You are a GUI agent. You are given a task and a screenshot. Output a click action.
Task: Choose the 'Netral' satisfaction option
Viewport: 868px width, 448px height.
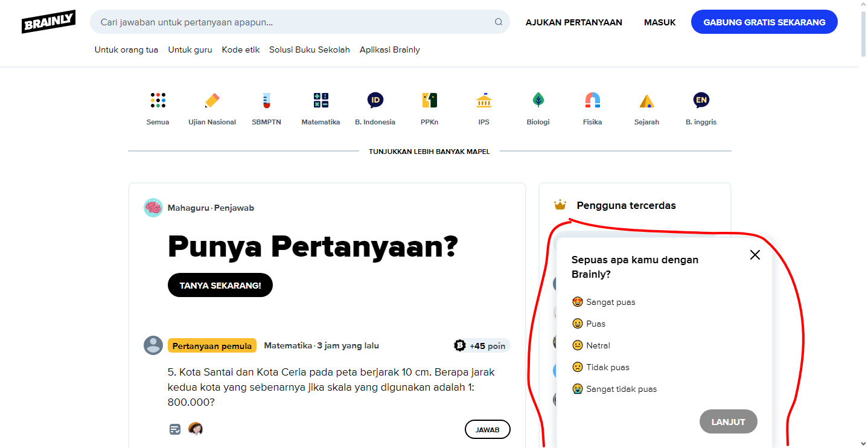[592, 345]
